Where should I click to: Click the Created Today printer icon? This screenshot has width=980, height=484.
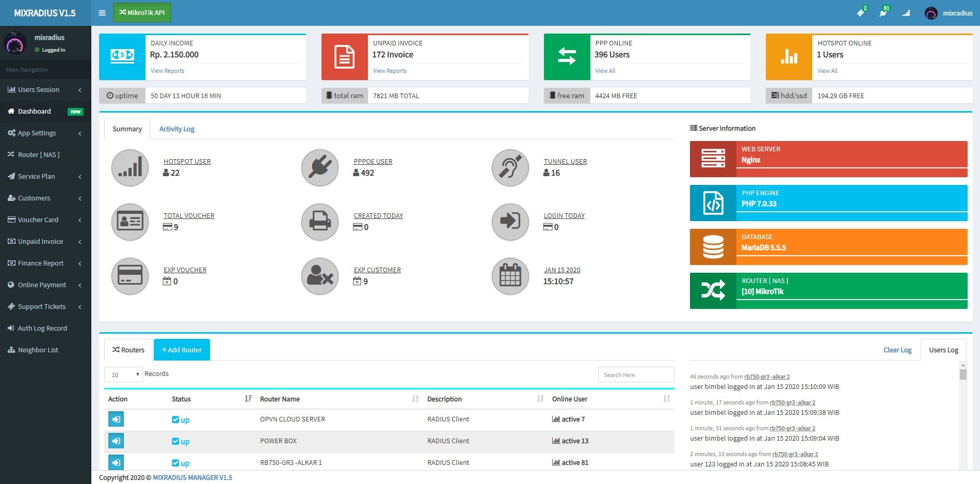(x=320, y=222)
